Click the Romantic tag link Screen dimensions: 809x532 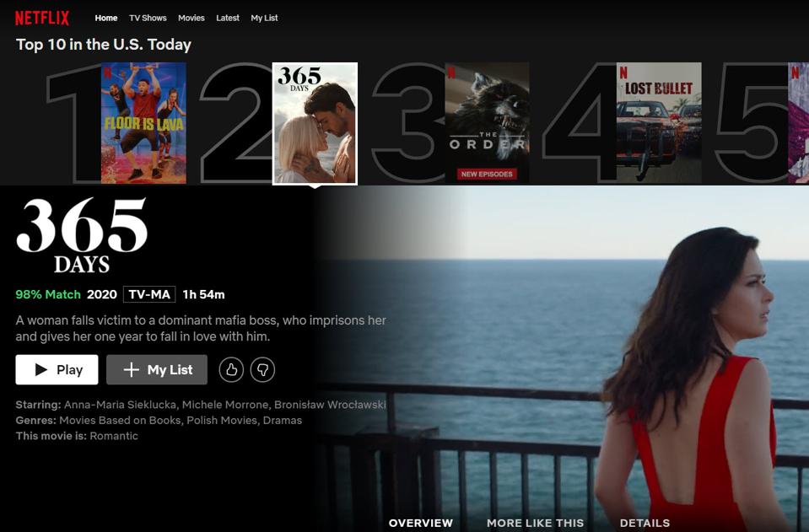tap(114, 436)
